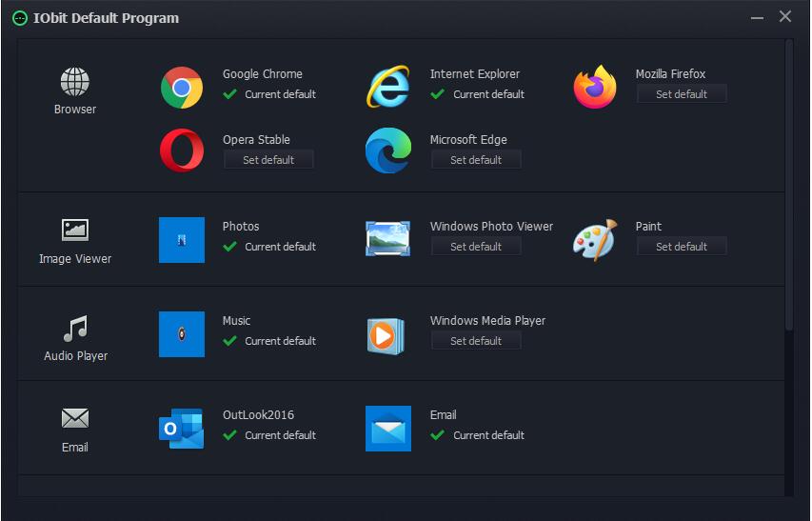812x521 pixels.
Task: Click the Music app icon
Action: pos(181,334)
